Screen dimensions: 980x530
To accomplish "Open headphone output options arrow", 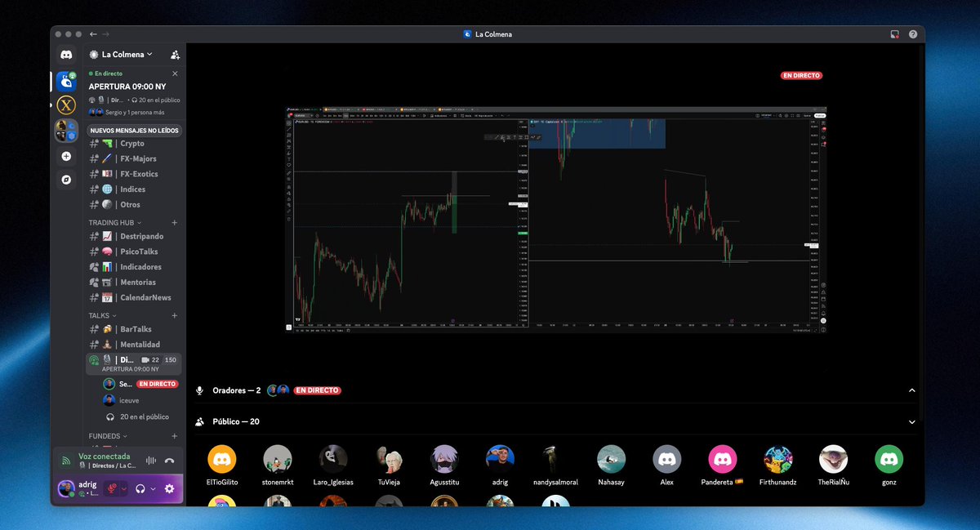I will [153, 488].
